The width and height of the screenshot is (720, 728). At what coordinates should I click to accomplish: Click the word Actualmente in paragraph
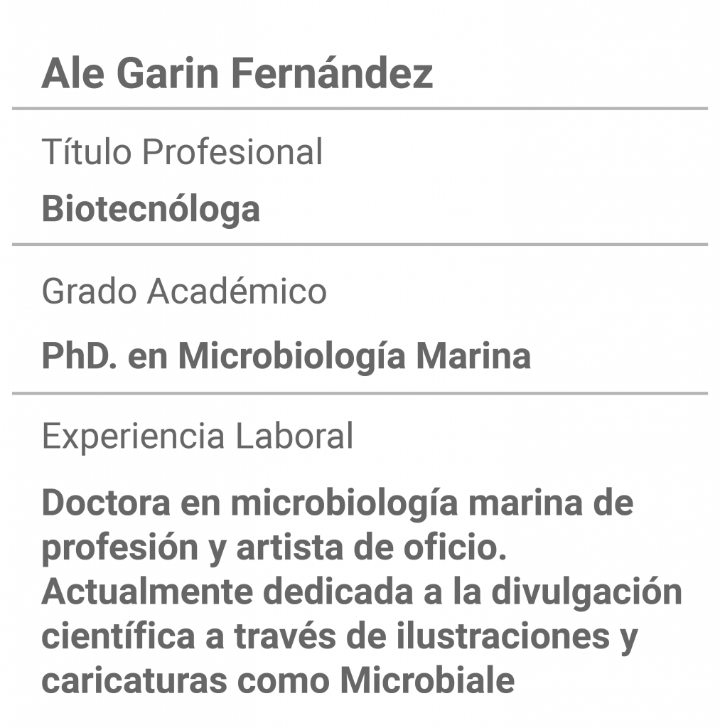pyautogui.click(x=148, y=592)
